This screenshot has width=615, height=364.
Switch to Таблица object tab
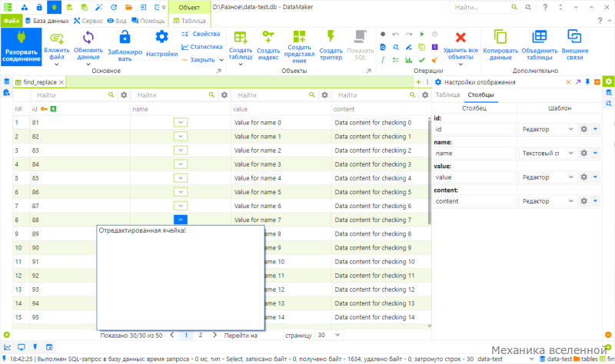click(x=189, y=21)
